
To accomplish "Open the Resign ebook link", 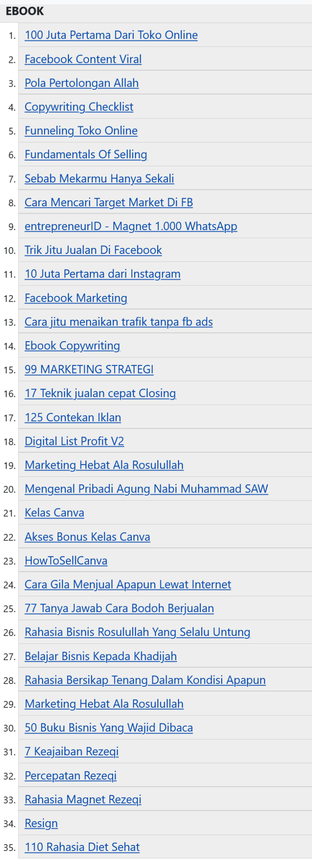I will pyautogui.click(x=41, y=823).
